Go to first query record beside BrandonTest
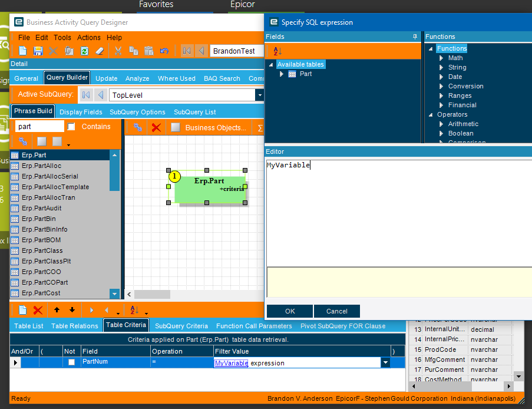Screen dimensions: 532x409 (187, 51)
